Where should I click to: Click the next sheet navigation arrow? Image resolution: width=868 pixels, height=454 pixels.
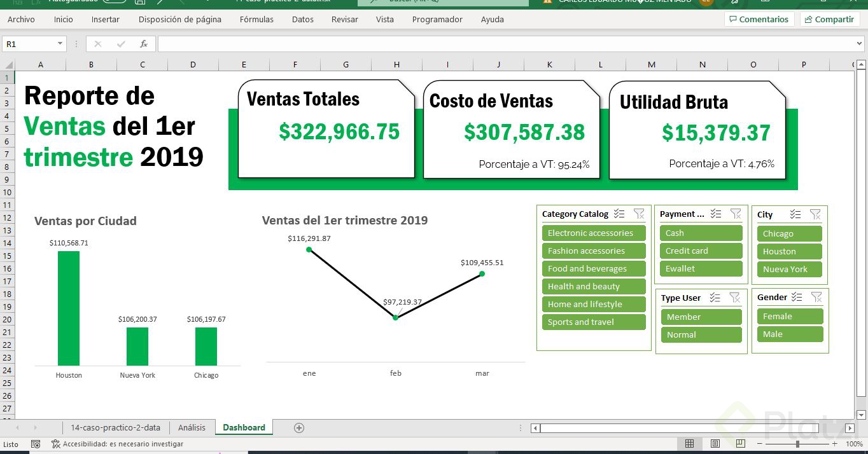point(35,428)
